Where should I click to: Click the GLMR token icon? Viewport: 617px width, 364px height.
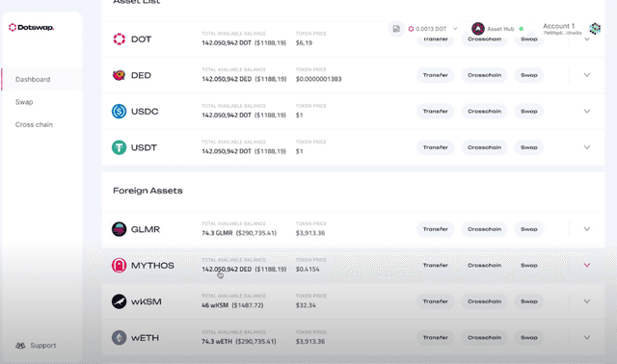(119, 229)
